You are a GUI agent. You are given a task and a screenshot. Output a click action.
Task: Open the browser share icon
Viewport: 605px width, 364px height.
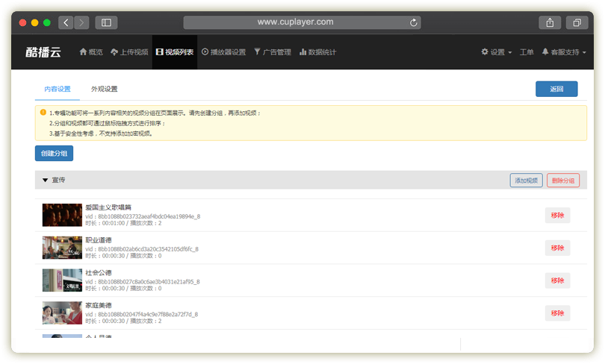point(550,22)
